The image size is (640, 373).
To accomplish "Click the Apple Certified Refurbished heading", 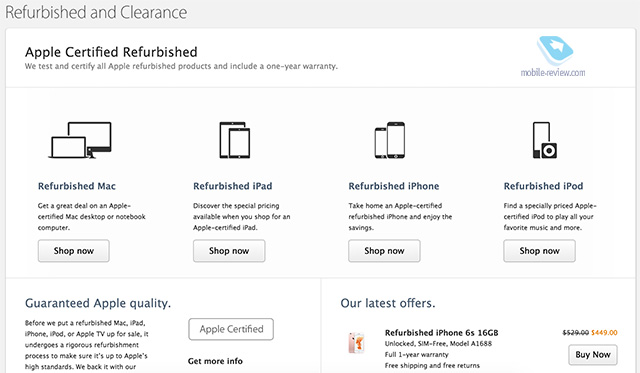I will [x=111, y=52].
